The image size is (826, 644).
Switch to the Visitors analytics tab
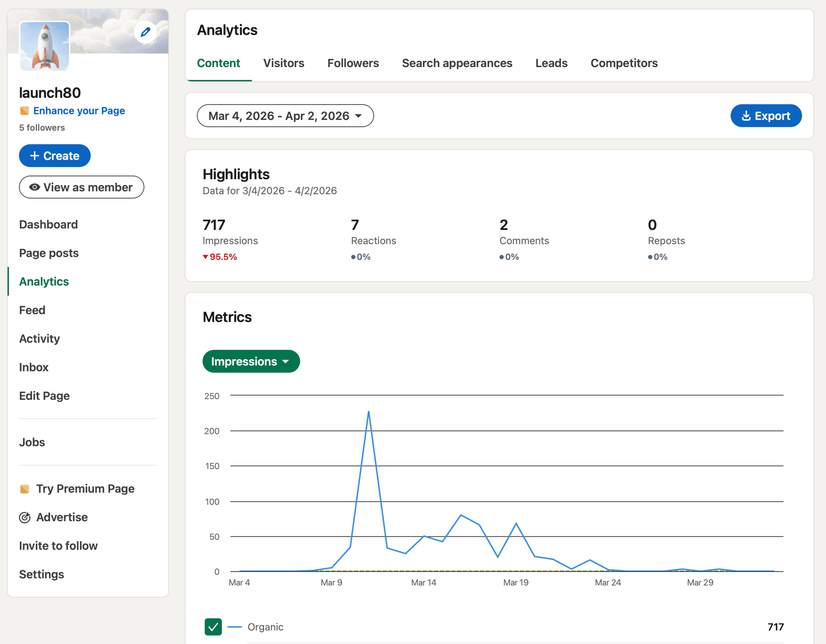284,63
